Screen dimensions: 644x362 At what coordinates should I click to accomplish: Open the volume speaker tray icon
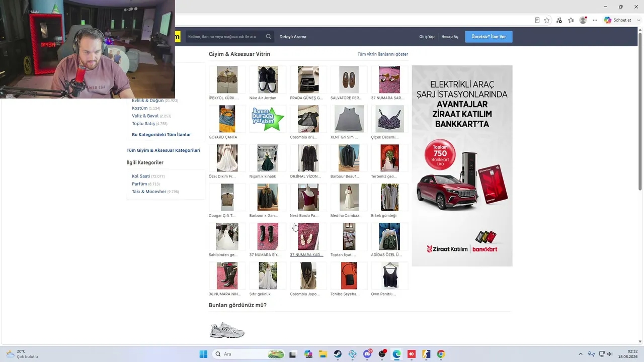(x=610, y=354)
